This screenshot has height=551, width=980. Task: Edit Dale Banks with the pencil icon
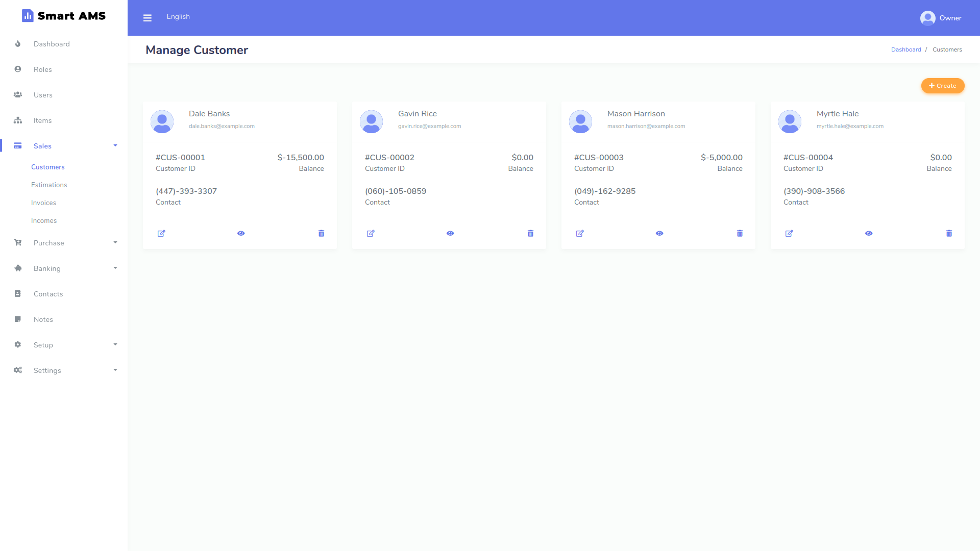pos(161,233)
